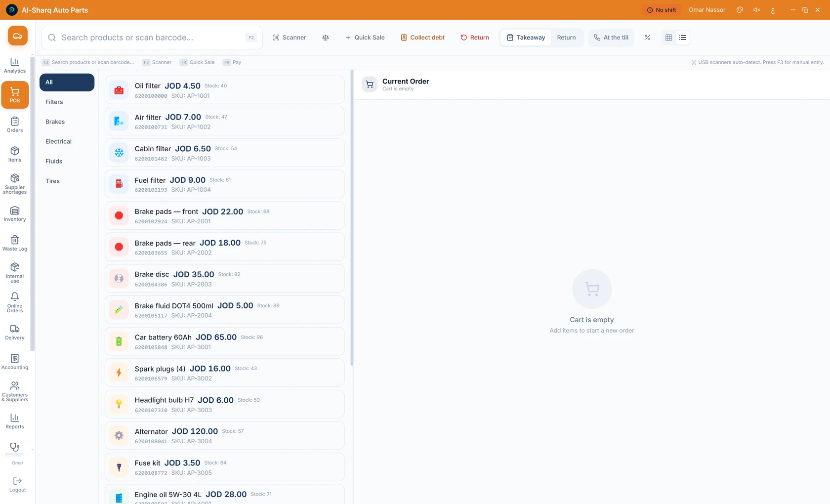Click the Current Order cart icon
This screenshot has height=504, width=830.
click(370, 84)
